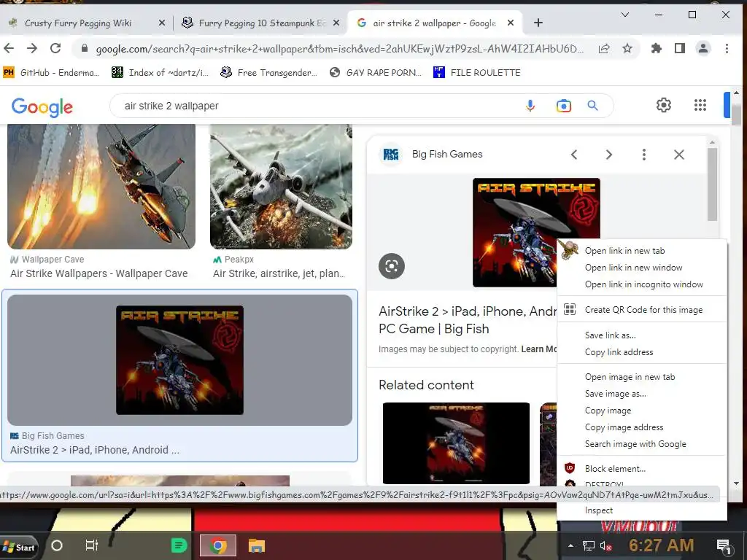Click the preview panel scrollbar thumb
Viewport: 747px width, 560px height.
[x=712, y=184]
